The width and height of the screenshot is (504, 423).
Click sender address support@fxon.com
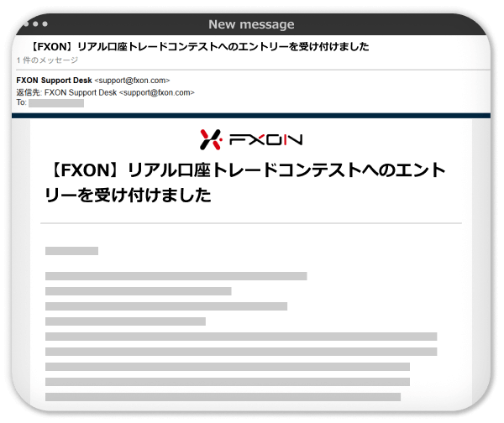pyautogui.click(x=132, y=81)
